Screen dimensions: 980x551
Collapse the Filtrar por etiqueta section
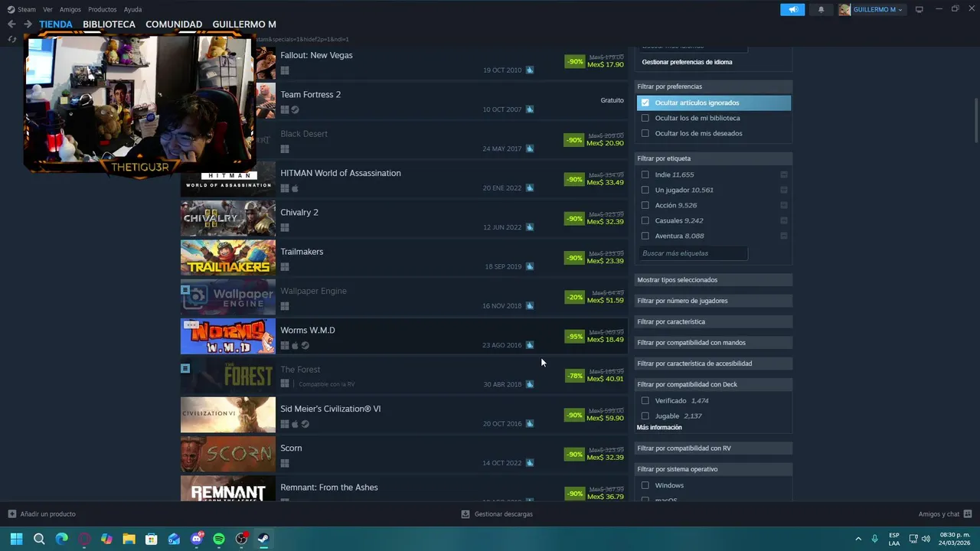coord(714,158)
